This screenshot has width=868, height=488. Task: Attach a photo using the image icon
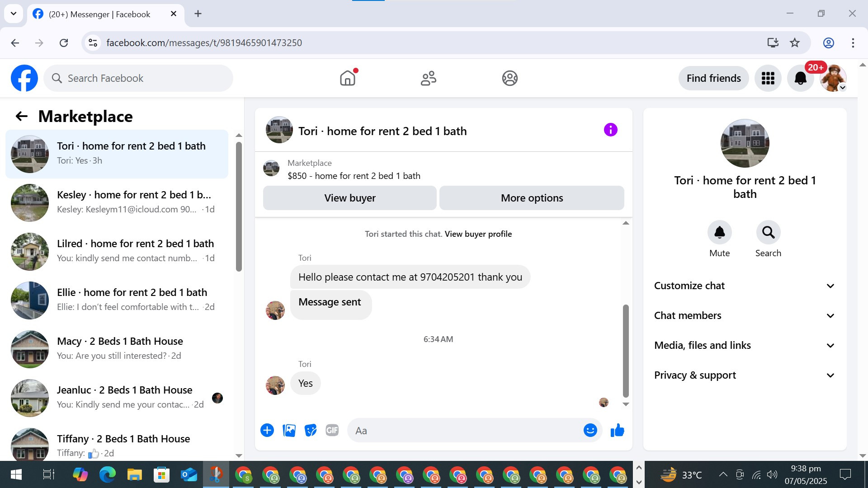point(289,431)
